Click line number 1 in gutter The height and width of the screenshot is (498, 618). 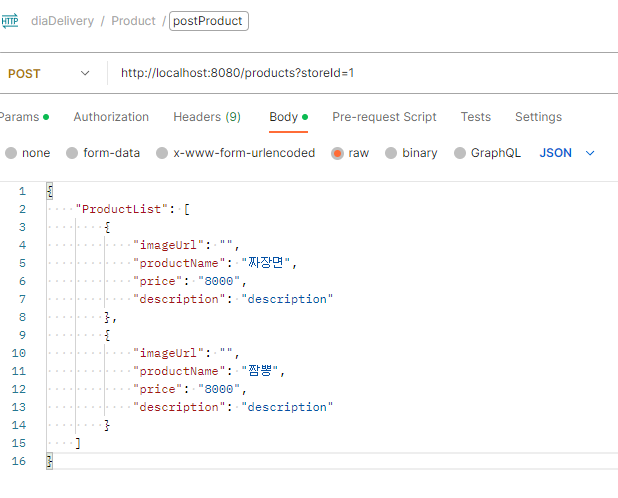tap(22, 191)
